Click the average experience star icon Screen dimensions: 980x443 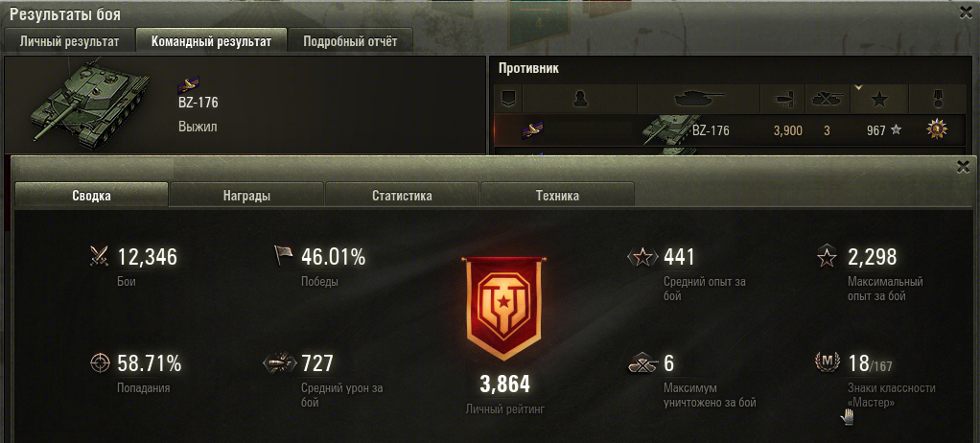coord(643,257)
